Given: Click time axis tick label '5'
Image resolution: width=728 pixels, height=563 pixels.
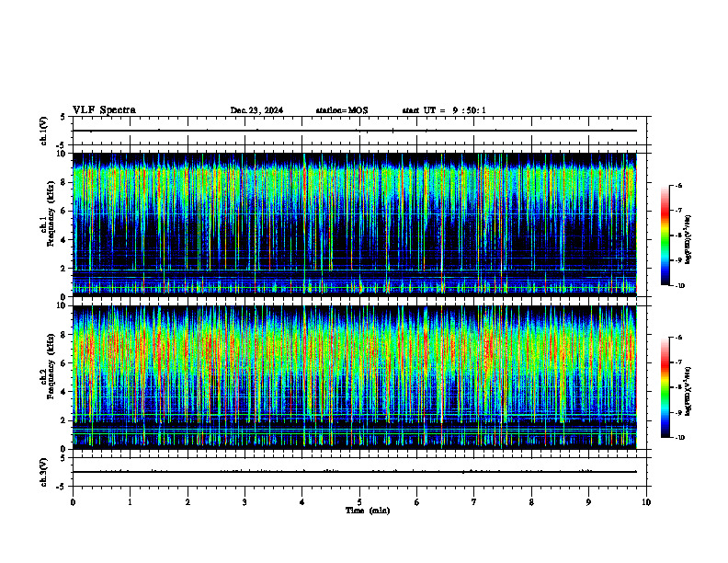Looking at the screenshot, I should coord(359,502).
